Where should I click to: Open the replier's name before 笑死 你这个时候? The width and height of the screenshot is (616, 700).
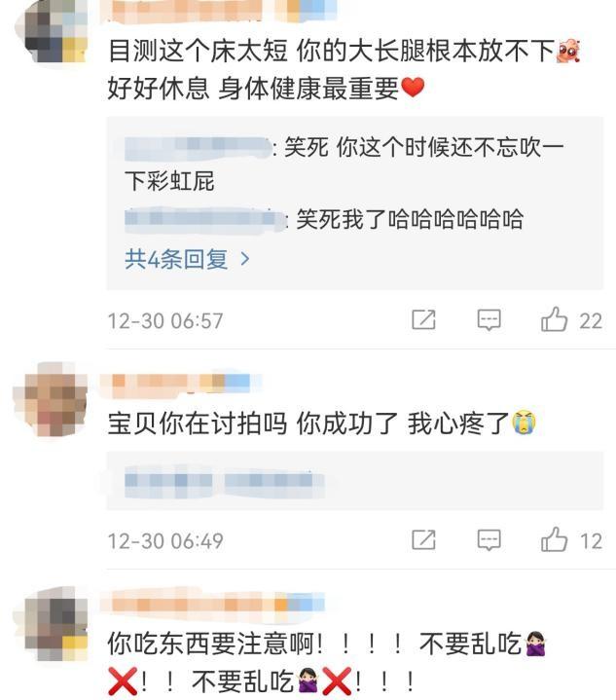click(x=198, y=149)
